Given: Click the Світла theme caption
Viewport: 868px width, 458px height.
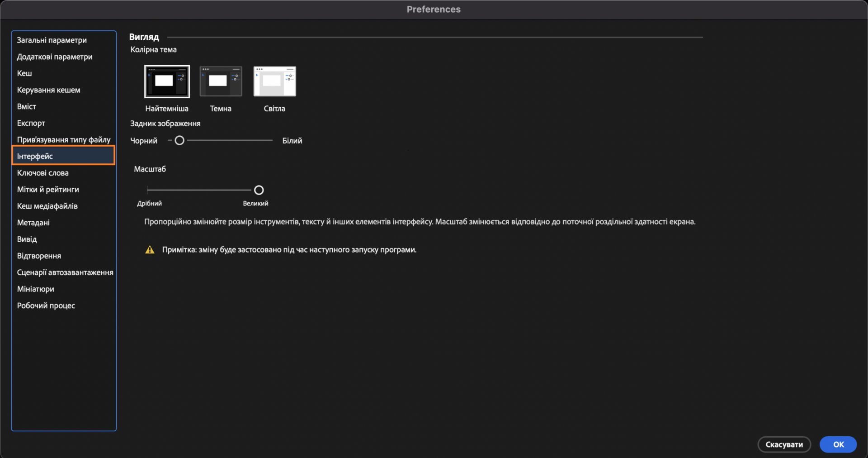Looking at the screenshot, I should [x=274, y=109].
